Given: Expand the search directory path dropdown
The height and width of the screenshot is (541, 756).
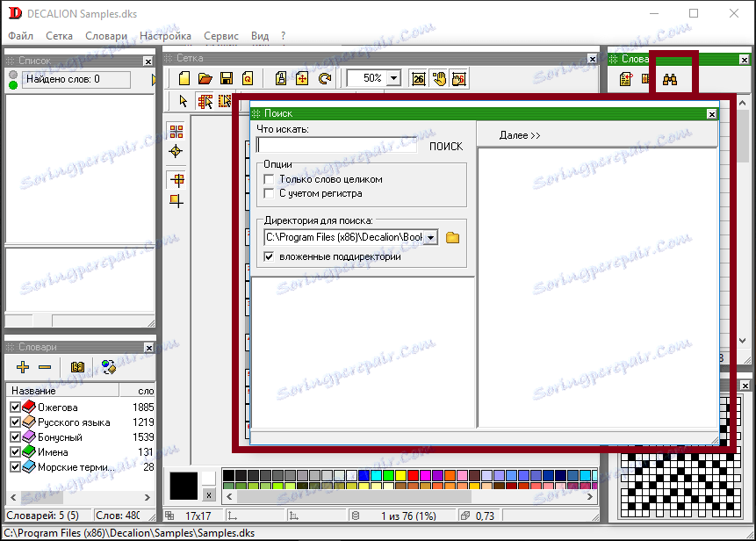Looking at the screenshot, I should coord(430,237).
